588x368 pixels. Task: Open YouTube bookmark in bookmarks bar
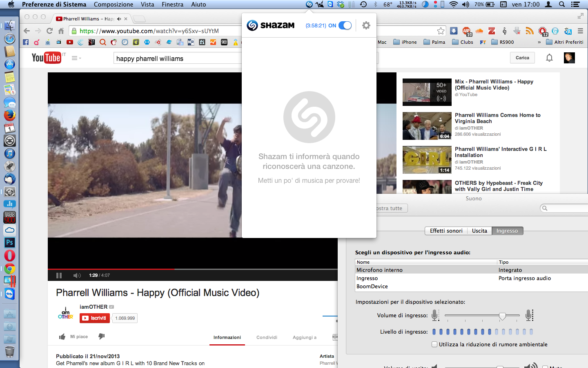tap(70, 42)
